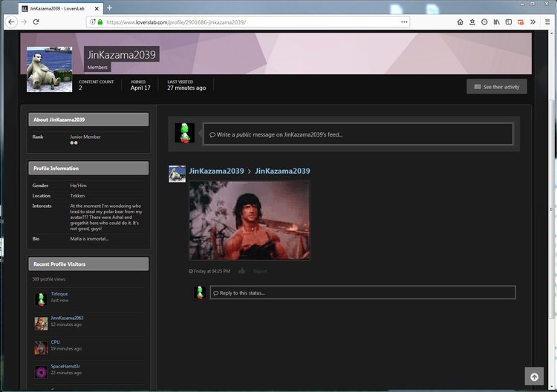Click the Forward navigation arrow

coord(24,22)
